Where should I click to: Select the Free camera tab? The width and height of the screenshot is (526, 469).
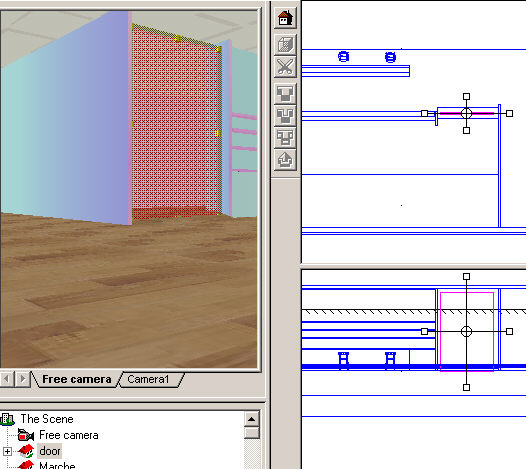click(x=76, y=379)
